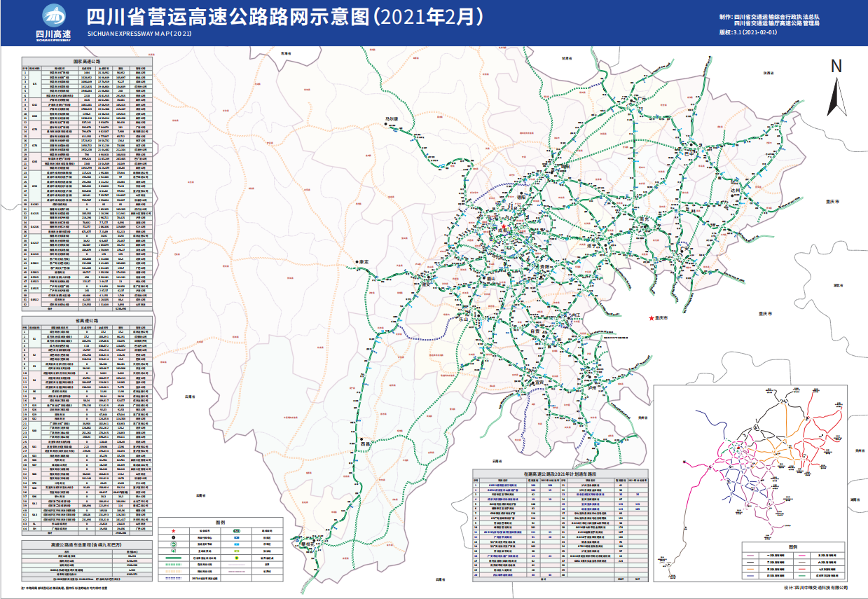The width and height of the screenshot is (868, 599).
Task: Click the 马尔康 city label
Action: [392, 119]
